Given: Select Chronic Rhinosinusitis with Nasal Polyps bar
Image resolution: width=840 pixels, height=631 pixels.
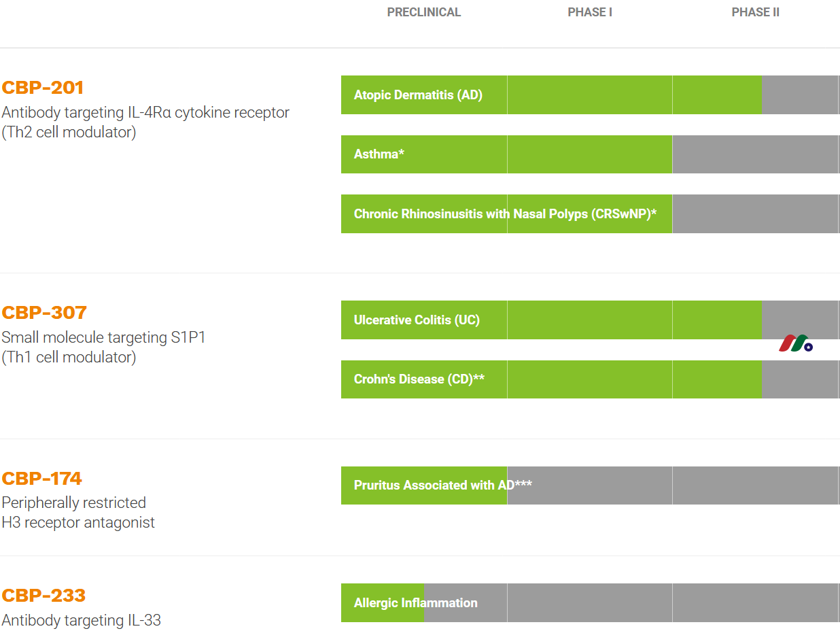Looking at the screenshot, I should [x=505, y=214].
